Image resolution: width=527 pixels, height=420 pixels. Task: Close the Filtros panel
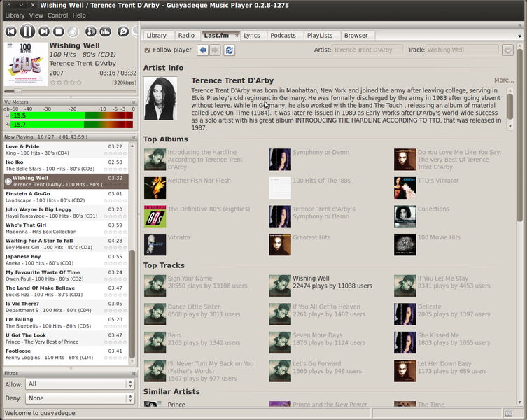(134, 374)
